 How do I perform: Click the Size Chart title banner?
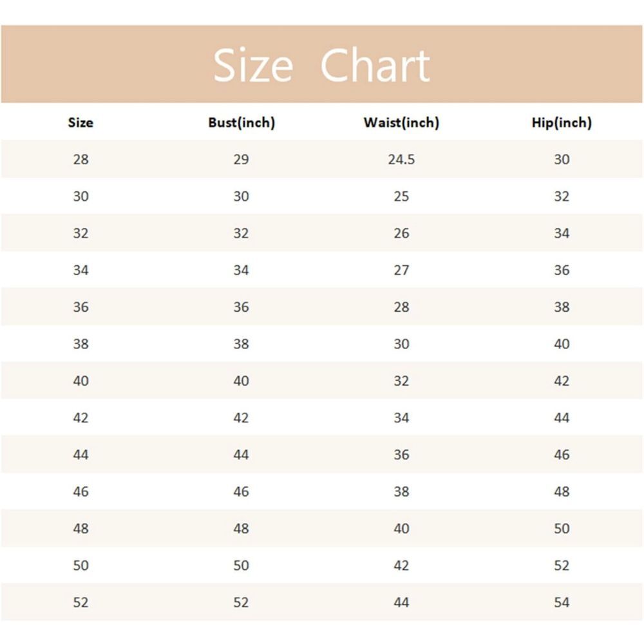(321, 65)
